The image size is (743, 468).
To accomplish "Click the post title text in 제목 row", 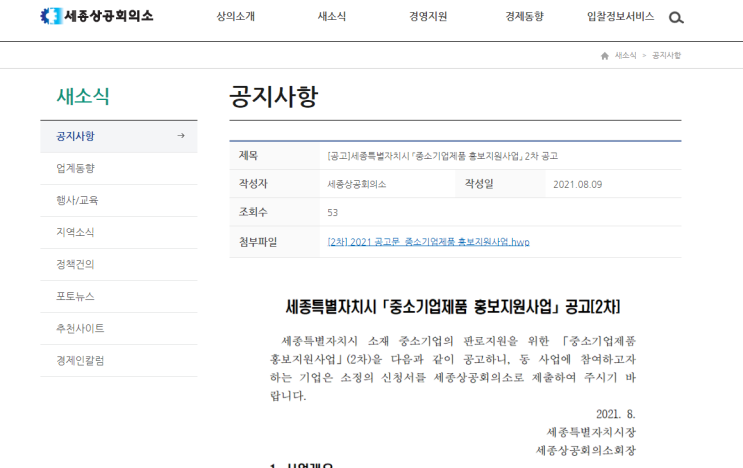I will [x=443, y=156].
